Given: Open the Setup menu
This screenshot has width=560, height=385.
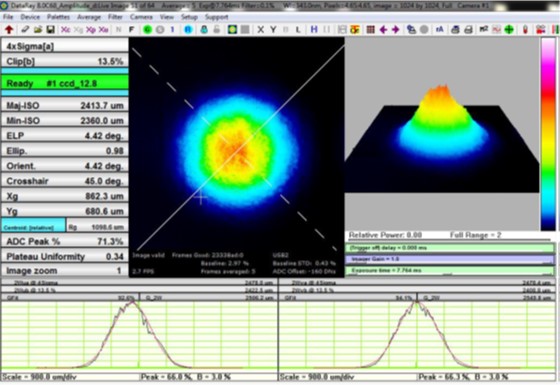Looking at the screenshot, I should 189,17.
